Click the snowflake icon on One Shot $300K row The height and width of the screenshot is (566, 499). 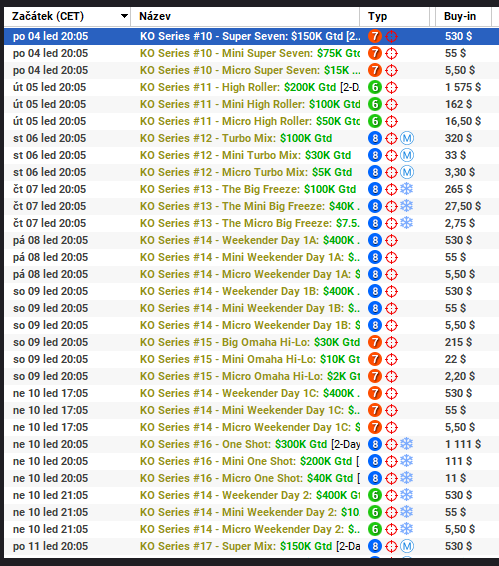pos(407,444)
